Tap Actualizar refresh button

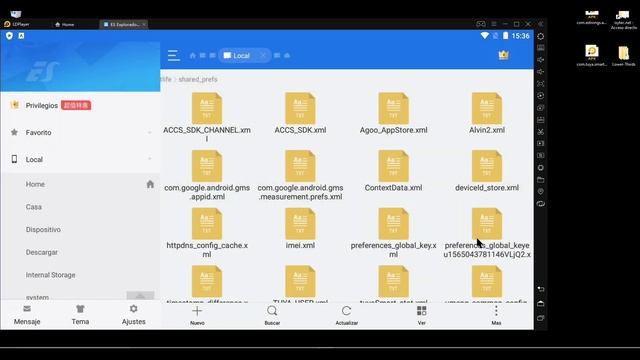(347, 316)
